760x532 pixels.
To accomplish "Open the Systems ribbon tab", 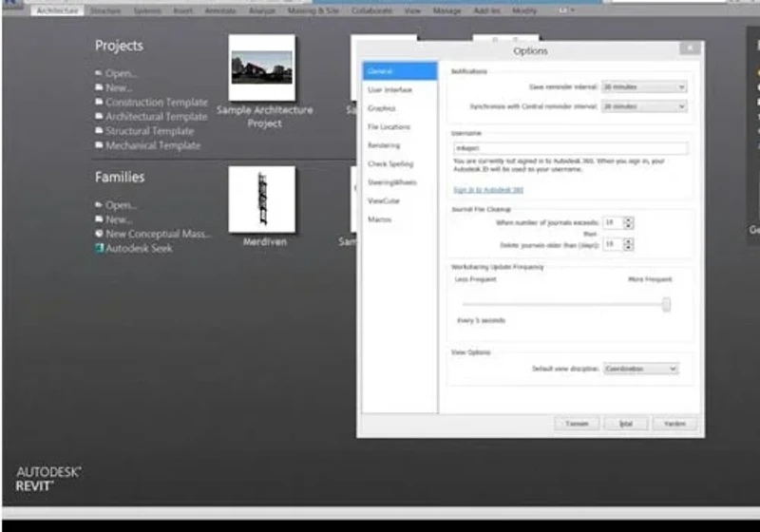I will (147, 10).
